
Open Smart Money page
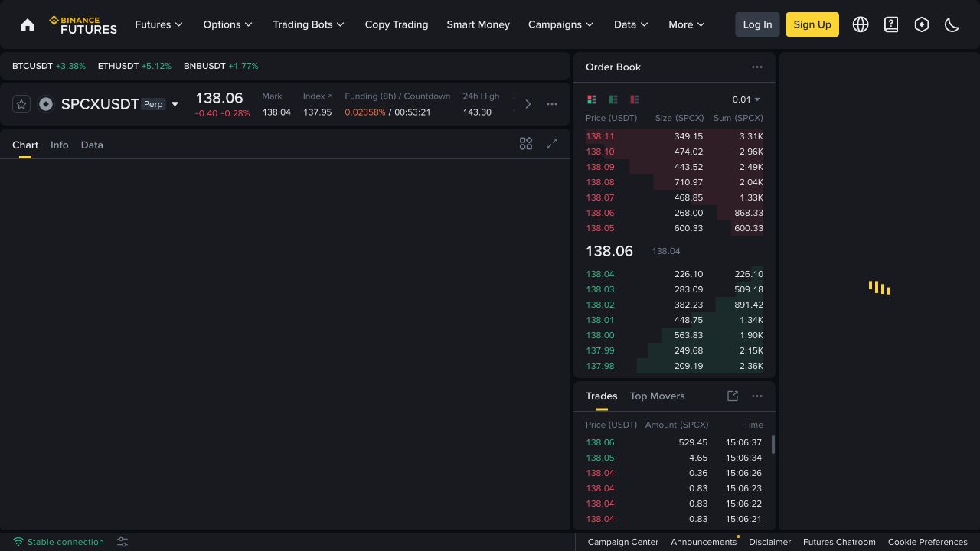(x=479, y=24)
